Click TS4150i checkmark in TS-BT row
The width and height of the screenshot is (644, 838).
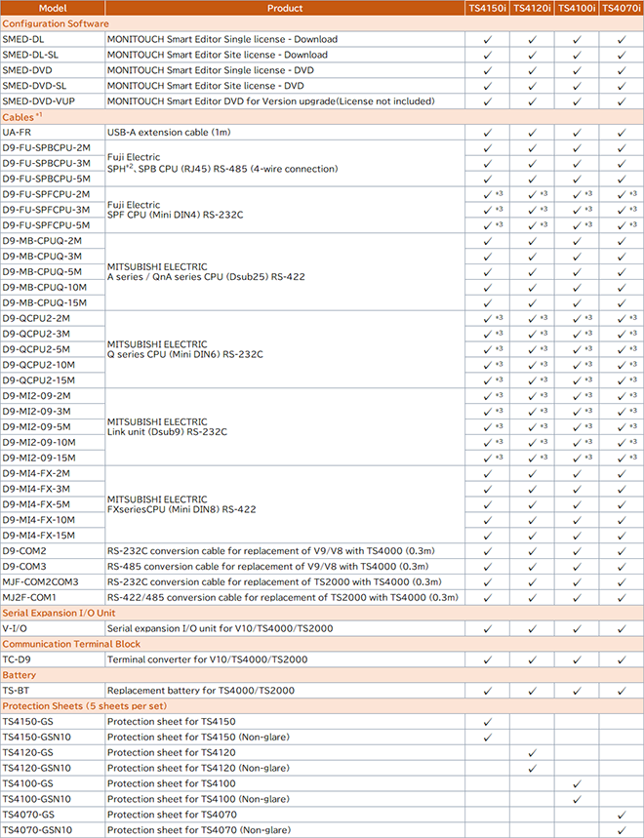pyautogui.click(x=488, y=691)
